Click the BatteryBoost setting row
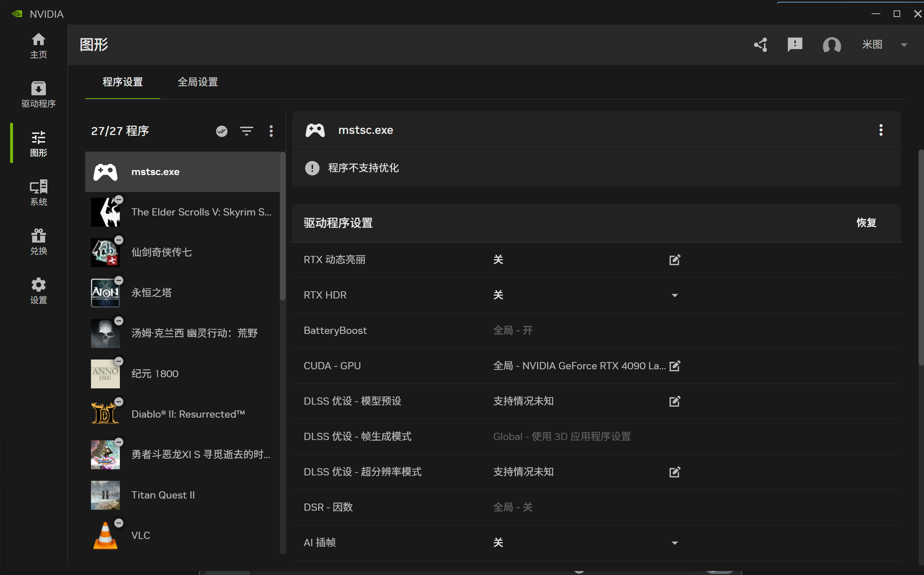The image size is (924, 575). click(x=597, y=331)
